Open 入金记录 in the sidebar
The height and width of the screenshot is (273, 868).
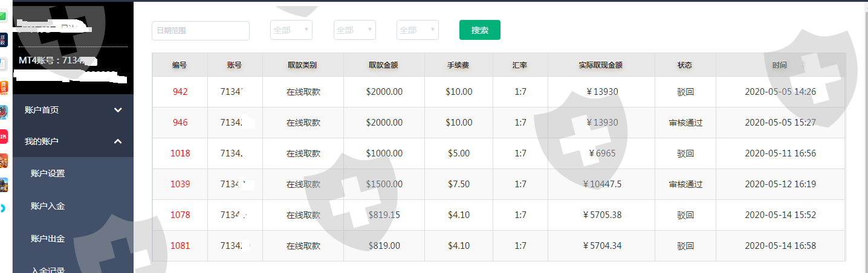(48, 269)
